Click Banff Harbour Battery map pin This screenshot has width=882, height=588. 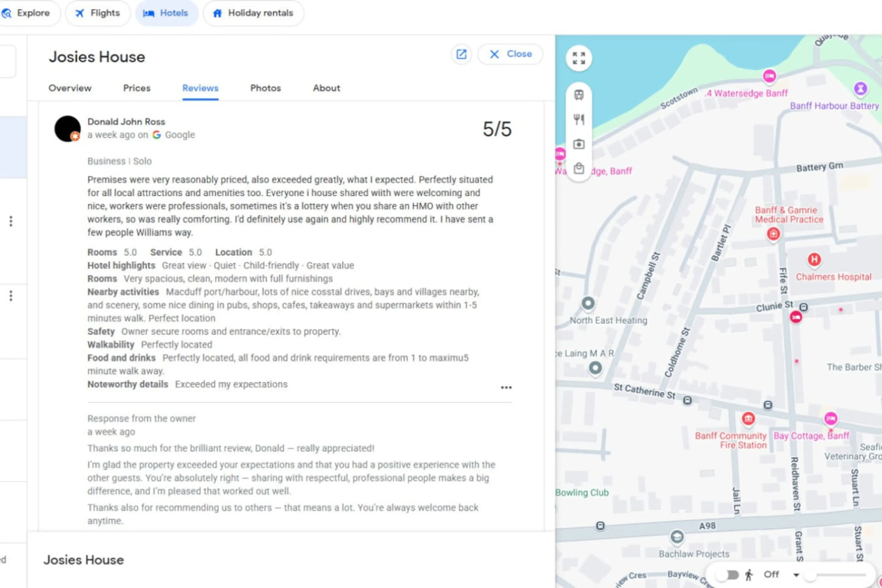[x=860, y=89]
